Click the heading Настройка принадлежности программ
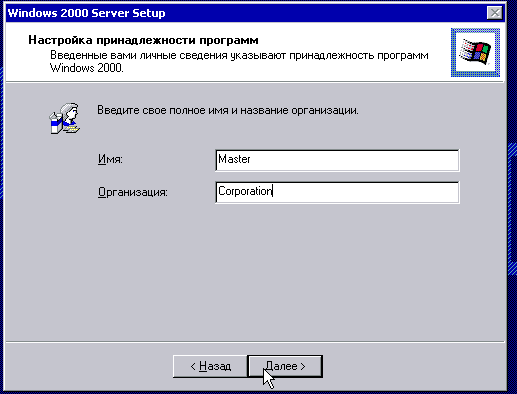 (x=143, y=40)
